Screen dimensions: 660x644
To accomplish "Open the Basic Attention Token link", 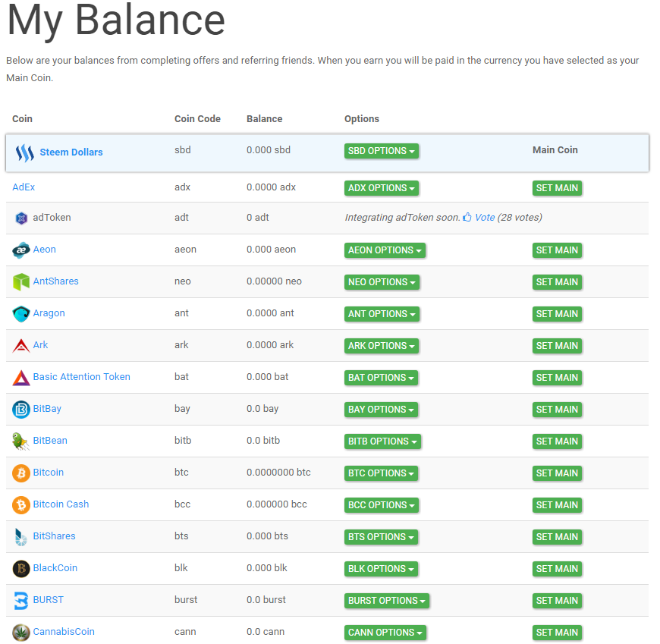I will [x=82, y=377].
